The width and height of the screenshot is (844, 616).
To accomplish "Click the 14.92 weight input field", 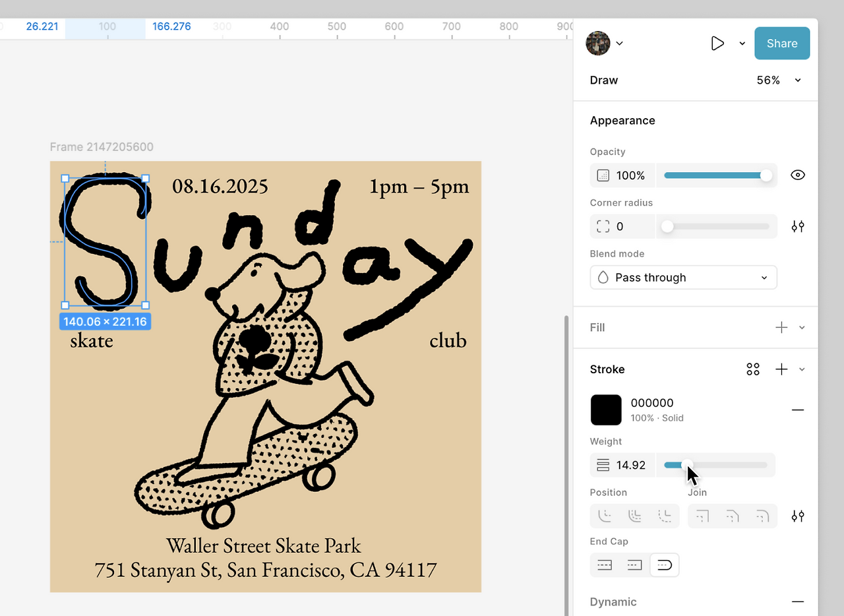I will 622,465.
